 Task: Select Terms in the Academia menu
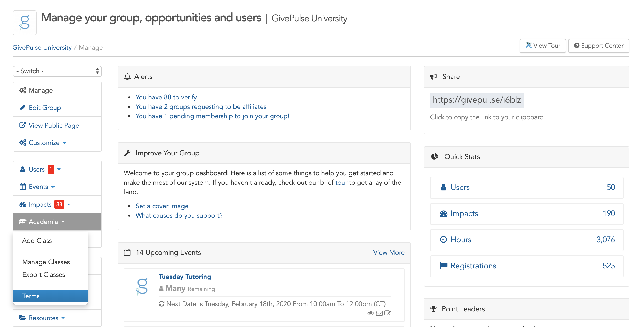[x=50, y=296]
